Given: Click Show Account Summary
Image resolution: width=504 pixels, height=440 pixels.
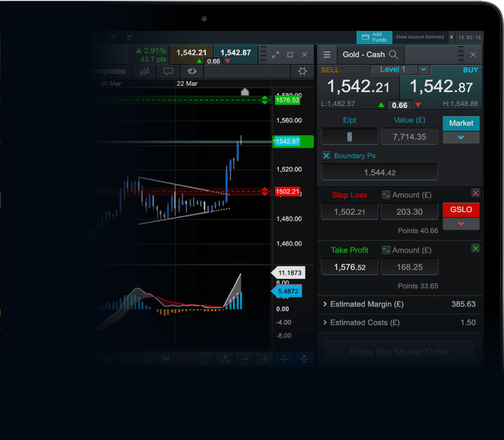Looking at the screenshot, I should point(420,37).
